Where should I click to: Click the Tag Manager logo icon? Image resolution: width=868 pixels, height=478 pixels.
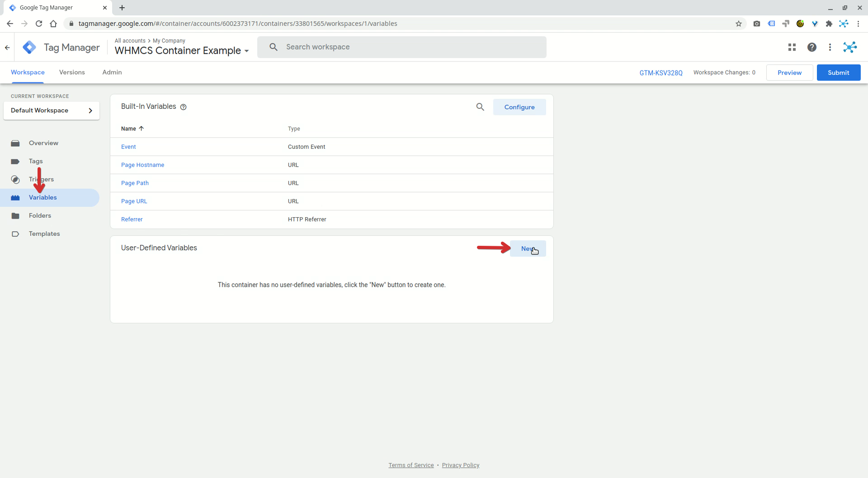pos(29,47)
